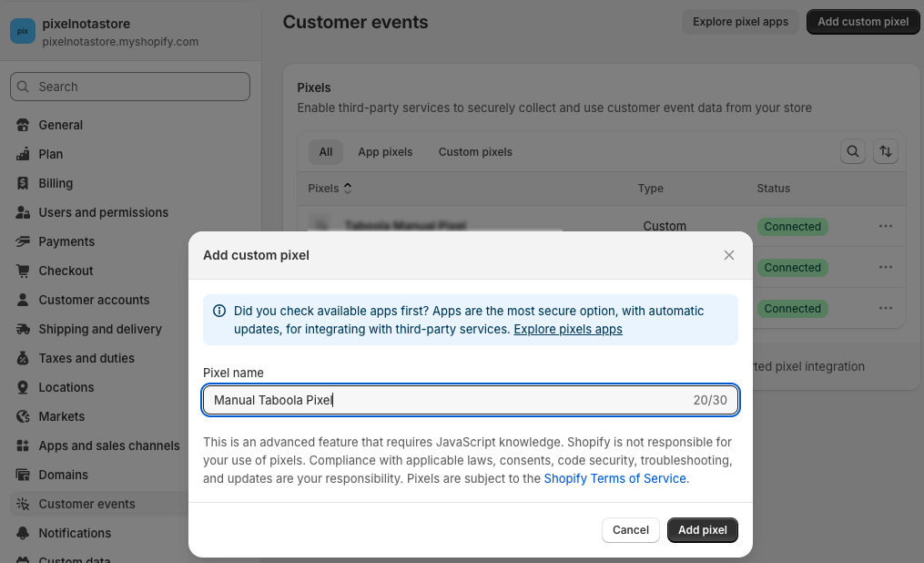Switch to the App pixels tab
Image resolution: width=924 pixels, height=563 pixels.
tap(385, 152)
